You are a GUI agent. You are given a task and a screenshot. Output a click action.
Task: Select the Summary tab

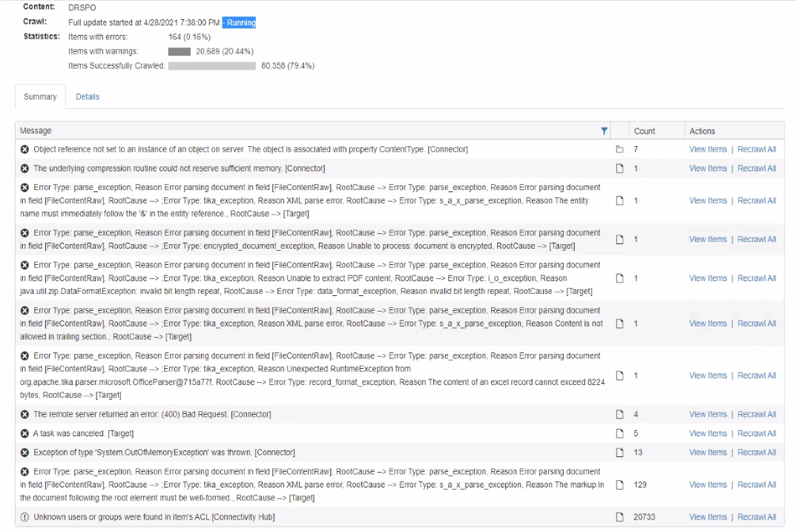point(40,97)
